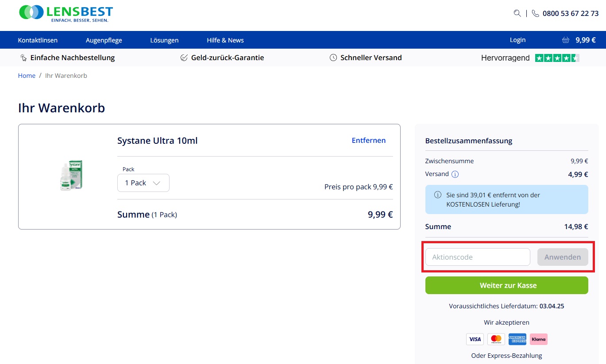Image resolution: width=606 pixels, height=364 pixels.
Task: Remove item via Entfernen link
Action: [368, 140]
